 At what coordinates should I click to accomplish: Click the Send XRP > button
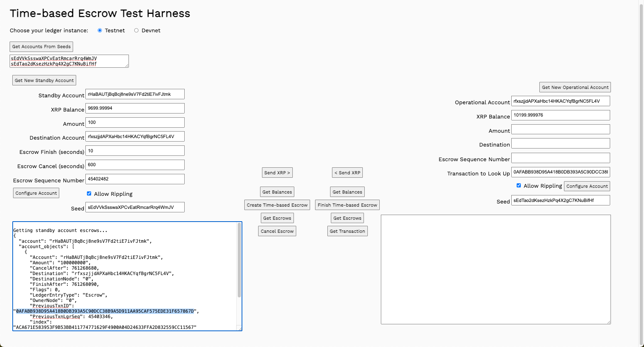(x=277, y=172)
